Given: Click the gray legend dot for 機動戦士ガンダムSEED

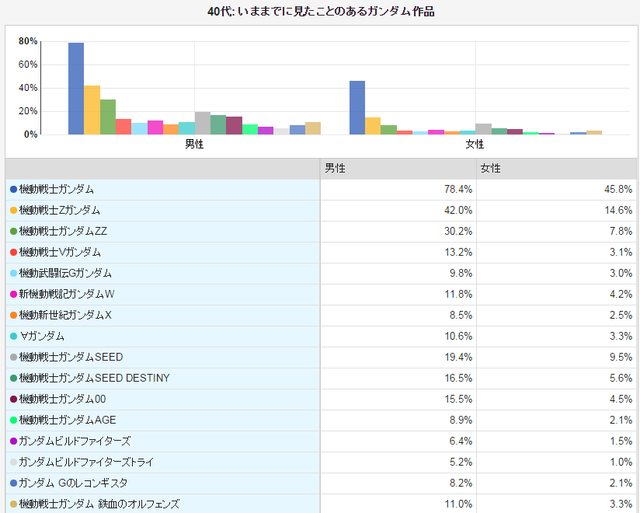Looking at the screenshot, I should pos(13,357).
